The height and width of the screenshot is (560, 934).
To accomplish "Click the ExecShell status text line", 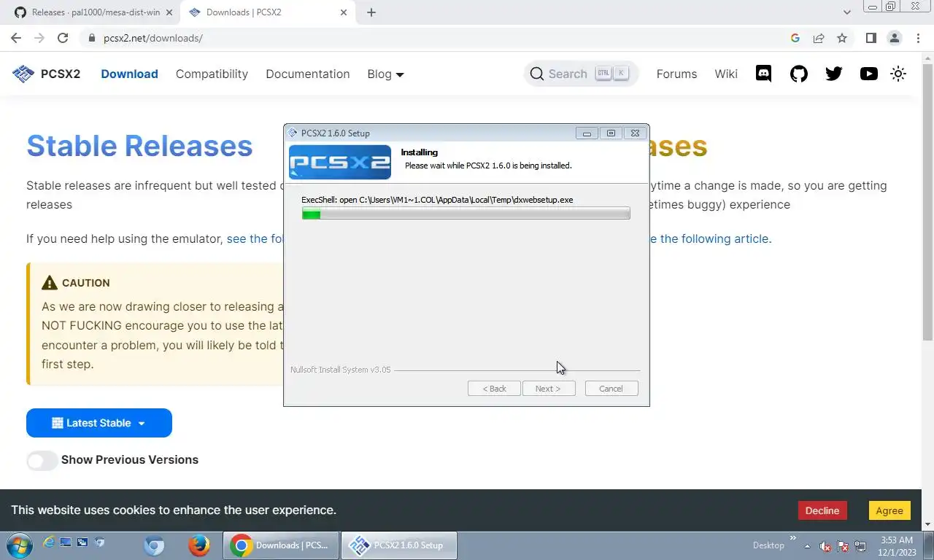I will (x=437, y=200).
